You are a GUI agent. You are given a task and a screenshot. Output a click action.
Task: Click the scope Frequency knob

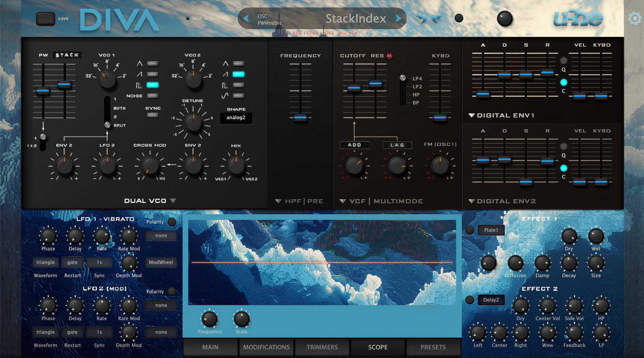click(209, 319)
